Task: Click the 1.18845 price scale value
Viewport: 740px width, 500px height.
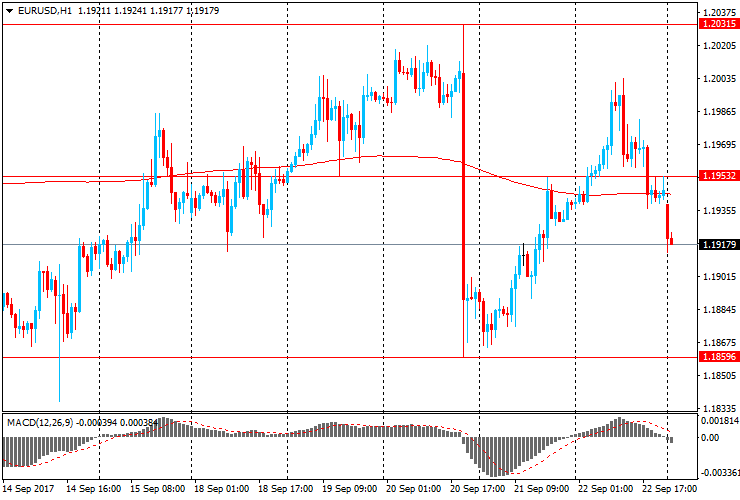Action: pyautogui.click(x=719, y=310)
